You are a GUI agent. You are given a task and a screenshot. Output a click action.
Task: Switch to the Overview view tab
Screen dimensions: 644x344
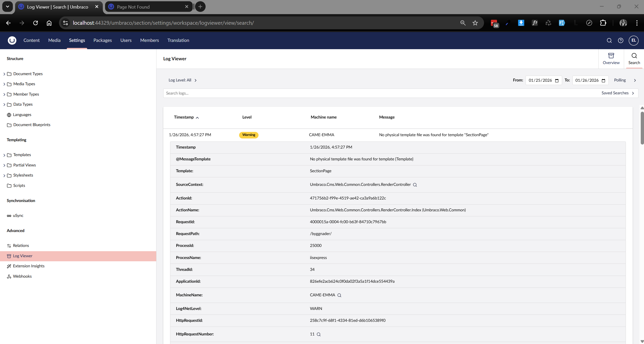[611, 59]
